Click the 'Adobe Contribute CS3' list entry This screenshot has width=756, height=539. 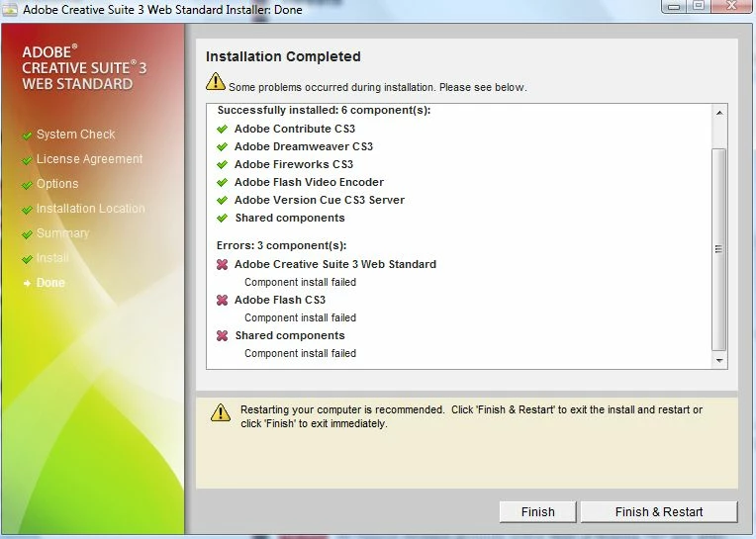point(295,129)
